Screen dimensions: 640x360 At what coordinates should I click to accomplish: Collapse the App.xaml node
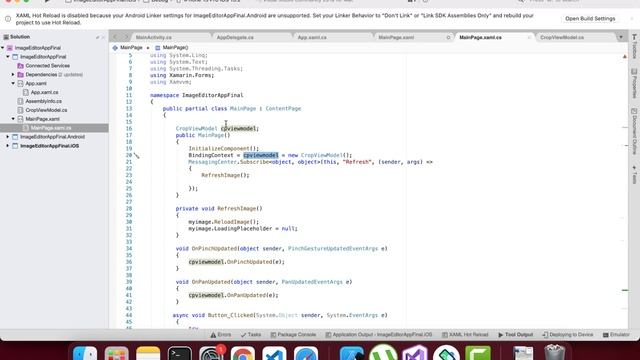(13, 83)
